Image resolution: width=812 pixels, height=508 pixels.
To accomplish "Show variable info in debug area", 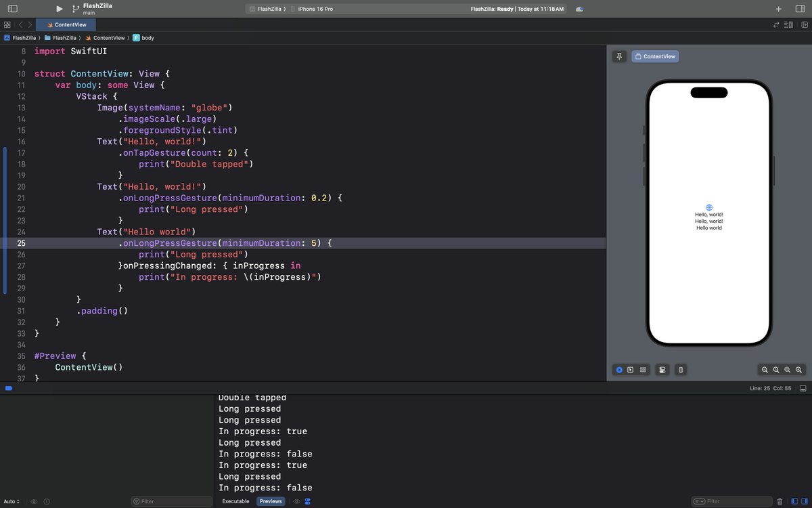I will [47, 501].
